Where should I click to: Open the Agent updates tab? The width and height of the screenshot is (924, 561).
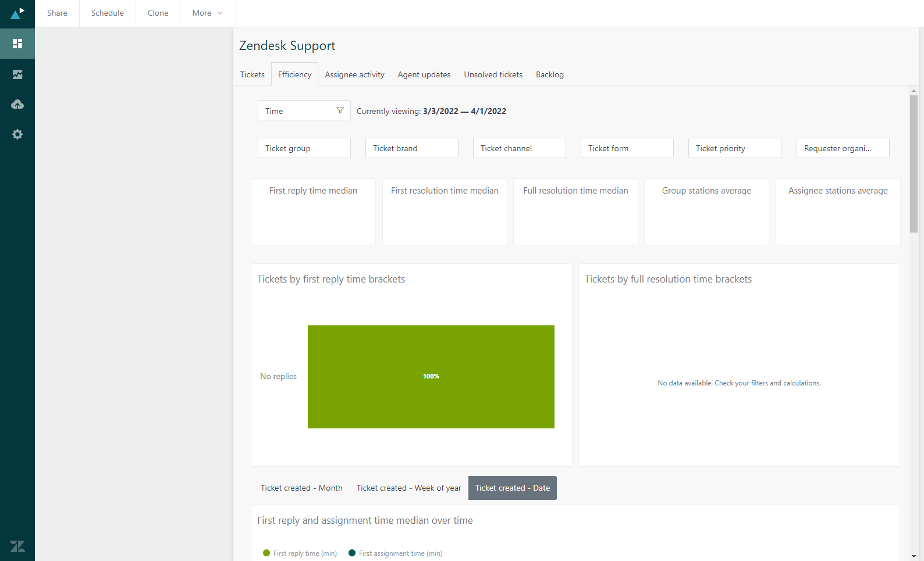(x=424, y=74)
